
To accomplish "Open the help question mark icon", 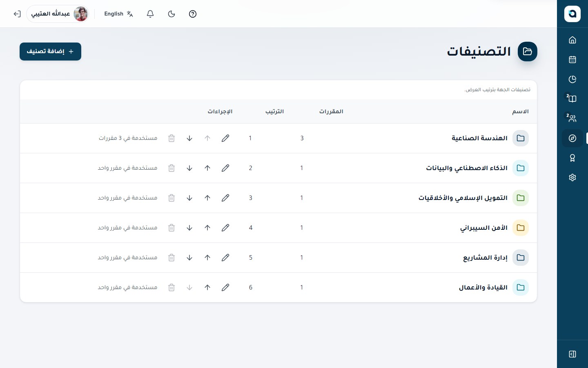I will point(193,14).
